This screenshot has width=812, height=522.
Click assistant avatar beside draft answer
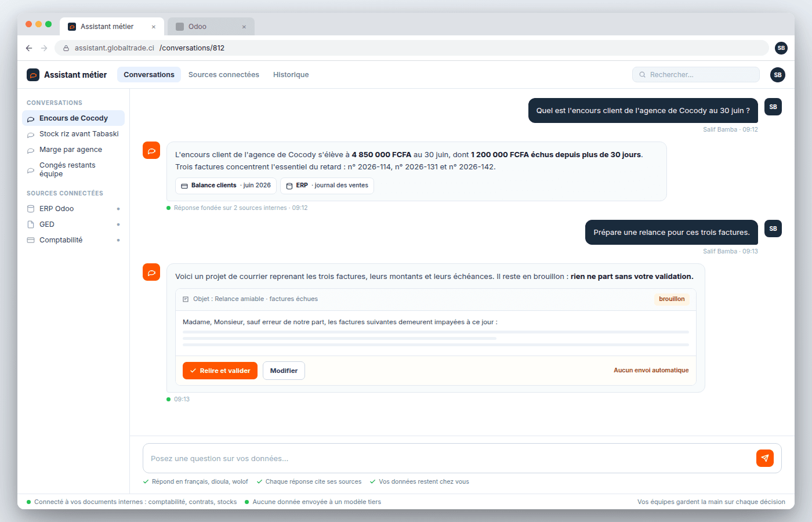(x=151, y=272)
